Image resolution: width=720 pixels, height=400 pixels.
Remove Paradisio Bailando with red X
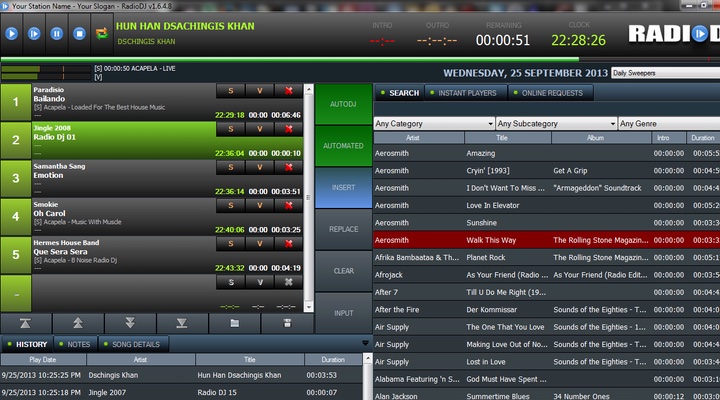pyautogui.click(x=288, y=91)
